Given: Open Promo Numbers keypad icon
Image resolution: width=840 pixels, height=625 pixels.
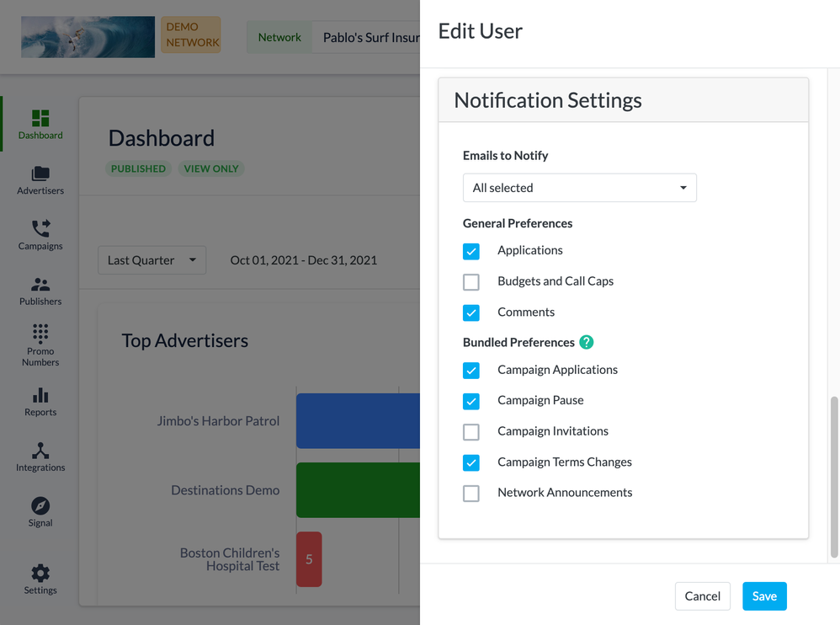Looking at the screenshot, I should pyautogui.click(x=40, y=334).
